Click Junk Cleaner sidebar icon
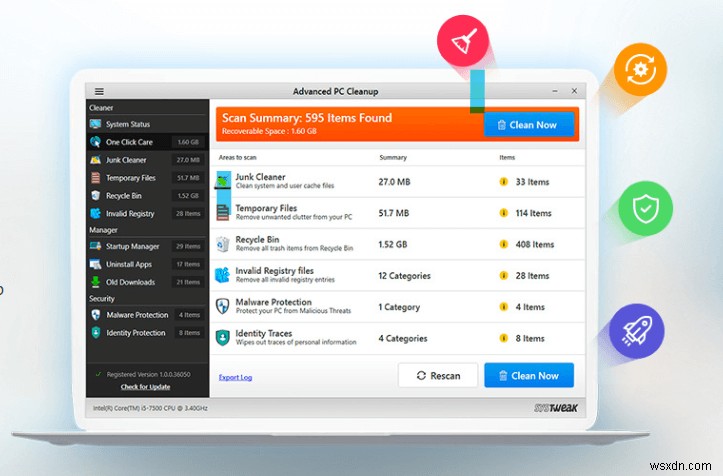This screenshot has height=476, width=723. pos(95,160)
